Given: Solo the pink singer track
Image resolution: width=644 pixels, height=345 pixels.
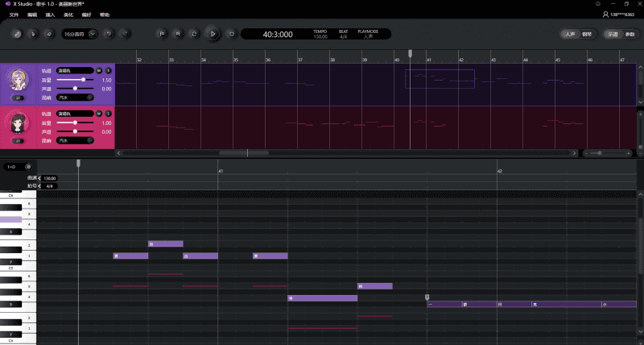Looking at the screenshot, I should pos(109,114).
